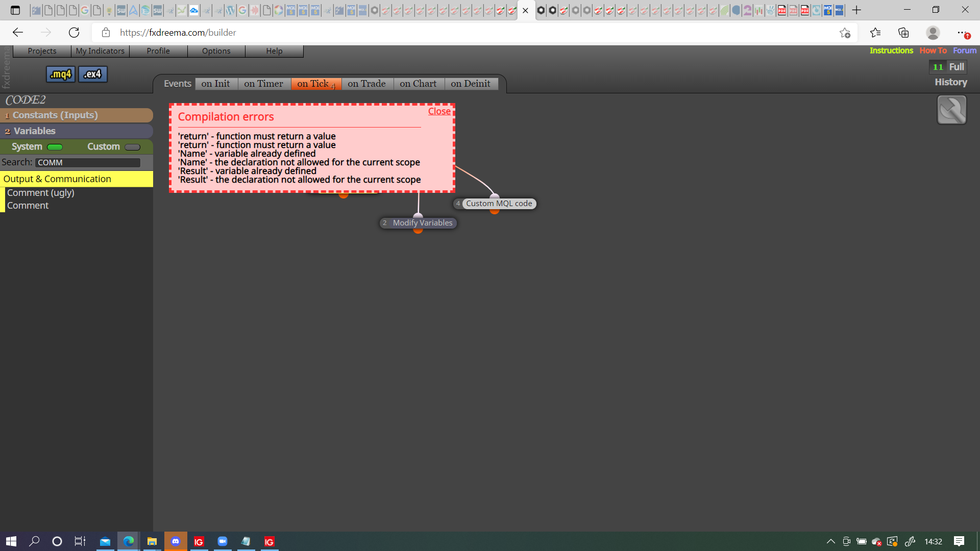Go back in the browser
The height and width of the screenshot is (551, 980).
pos(18,33)
